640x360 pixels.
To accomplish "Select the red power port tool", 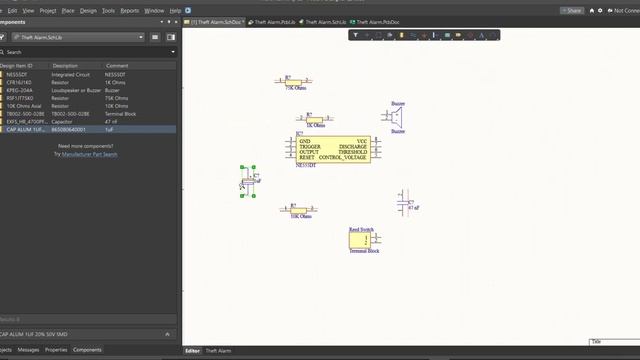I will 424,36.
